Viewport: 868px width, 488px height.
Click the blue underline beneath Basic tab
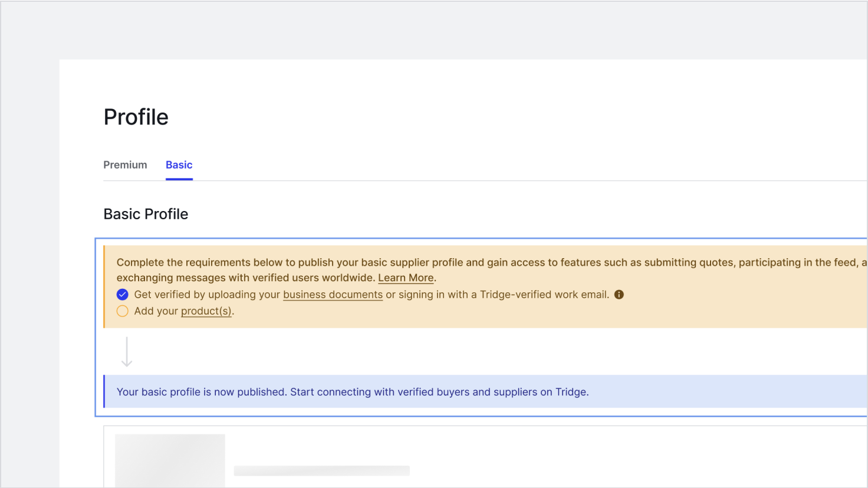click(x=179, y=179)
